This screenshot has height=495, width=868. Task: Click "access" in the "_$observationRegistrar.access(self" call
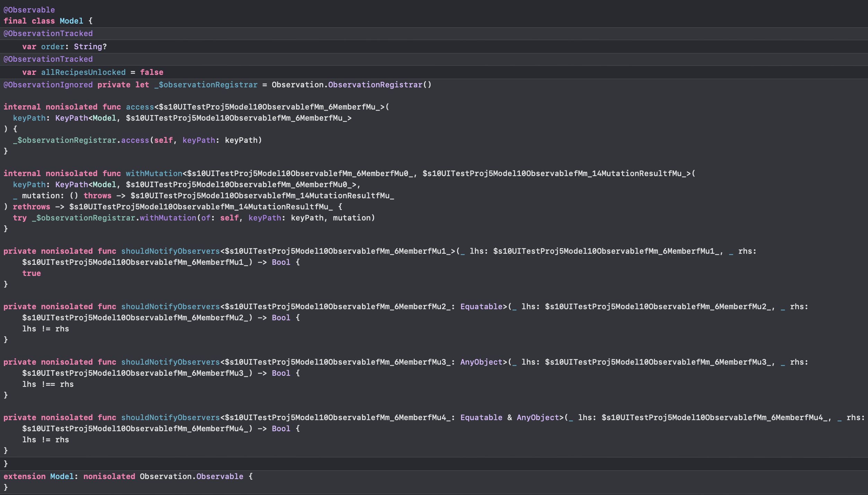tap(135, 140)
